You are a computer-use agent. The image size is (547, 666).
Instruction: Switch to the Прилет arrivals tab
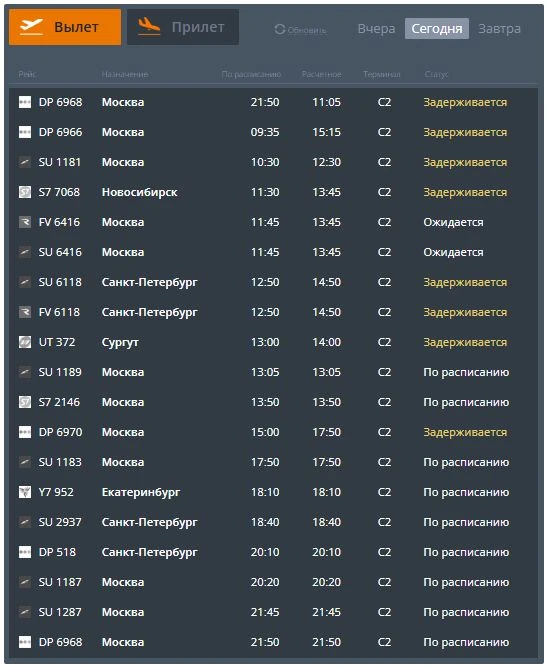point(183,27)
